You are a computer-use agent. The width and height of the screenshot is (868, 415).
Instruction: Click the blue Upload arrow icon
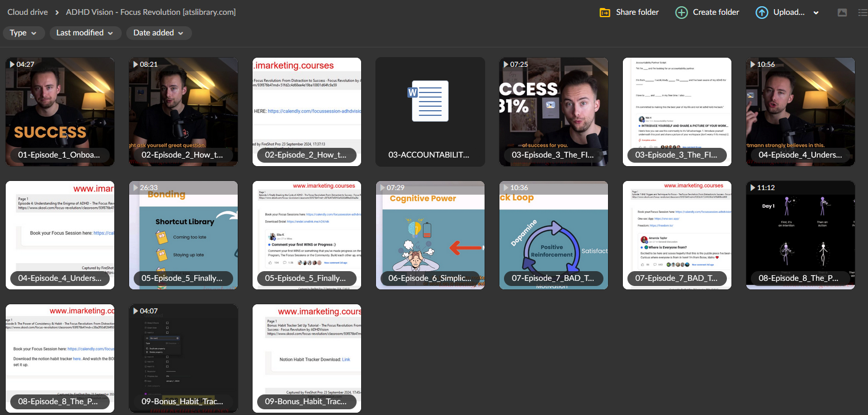(x=762, y=13)
